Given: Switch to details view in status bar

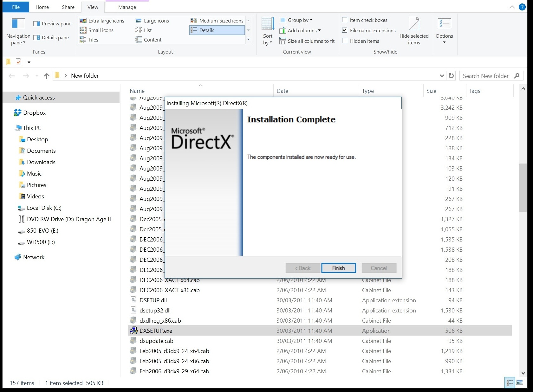Looking at the screenshot, I should (x=510, y=382).
